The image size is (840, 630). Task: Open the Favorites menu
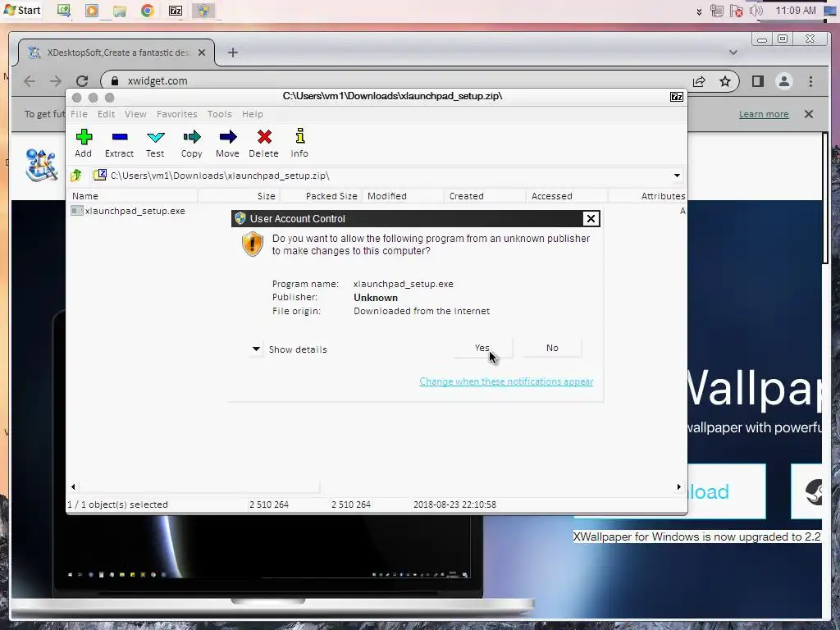(x=177, y=114)
